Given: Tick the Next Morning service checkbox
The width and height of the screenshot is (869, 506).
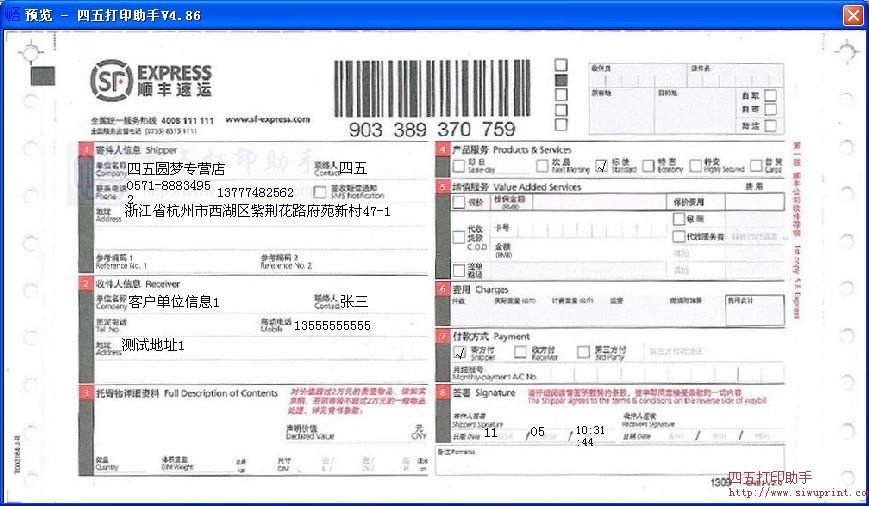Looking at the screenshot, I should pyautogui.click(x=542, y=166).
